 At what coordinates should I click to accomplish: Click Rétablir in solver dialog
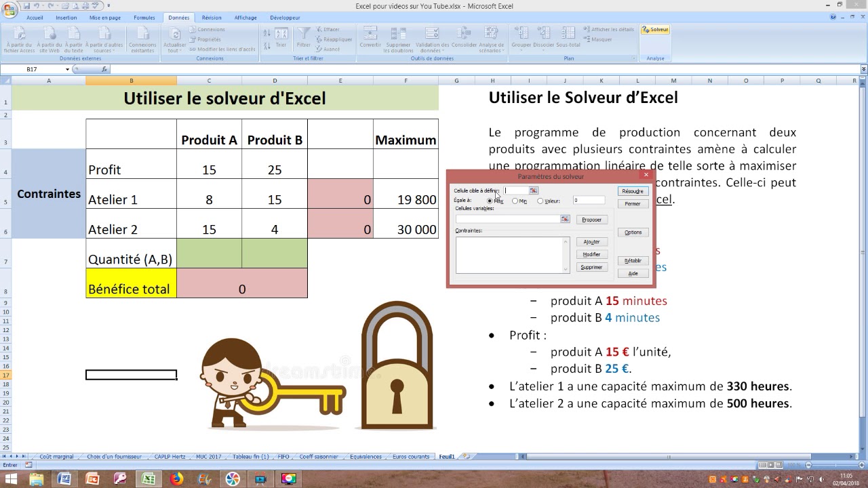(x=633, y=261)
